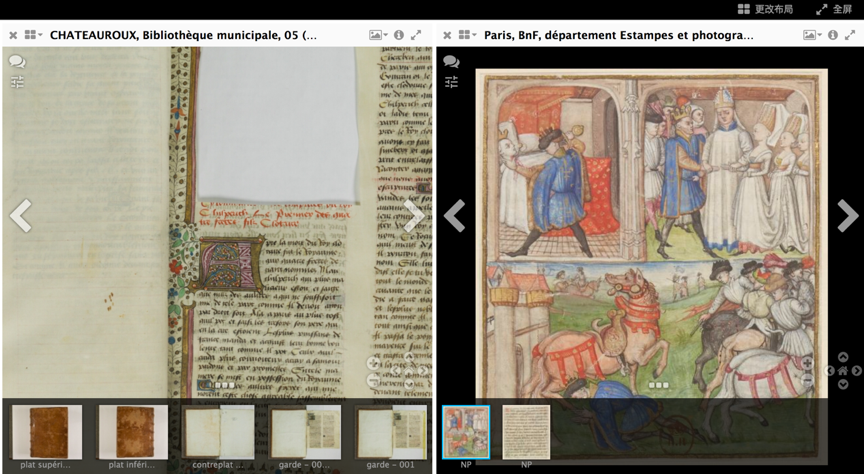
Task: Select the 'garde - 00...' thumbnail
Action: (305, 432)
